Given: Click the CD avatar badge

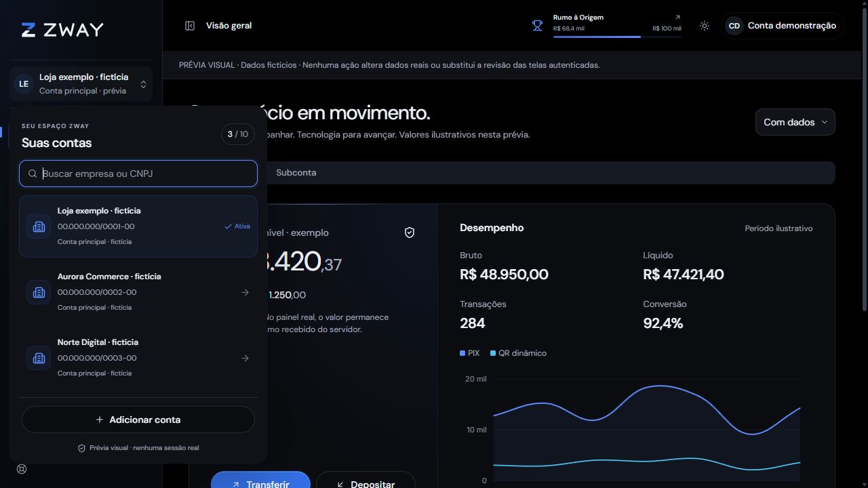Looking at the screenshot, I should [x=734, y=26].
